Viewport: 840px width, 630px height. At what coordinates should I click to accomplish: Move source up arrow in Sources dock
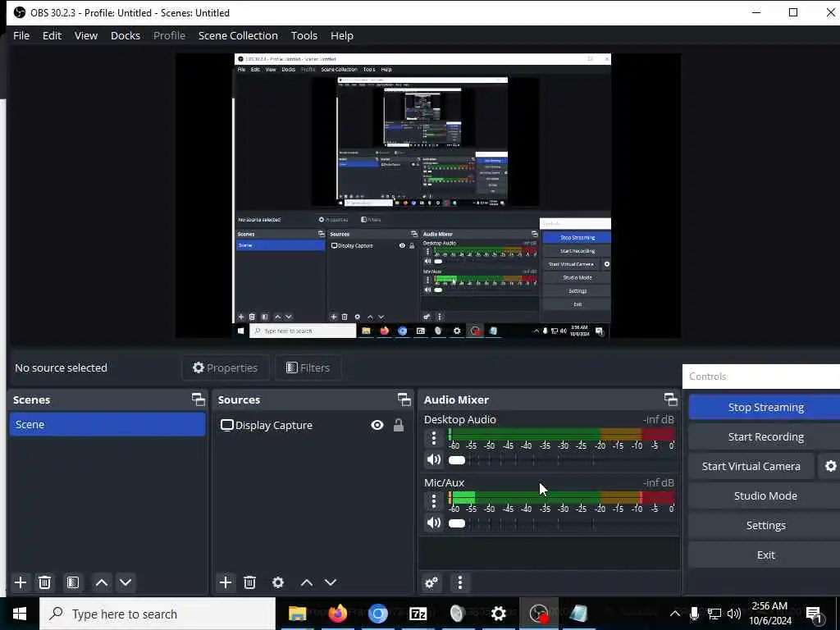307,582
